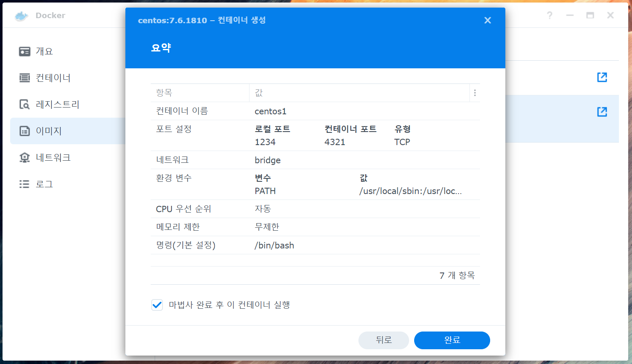Click the 항목 column header

(200, 93)
